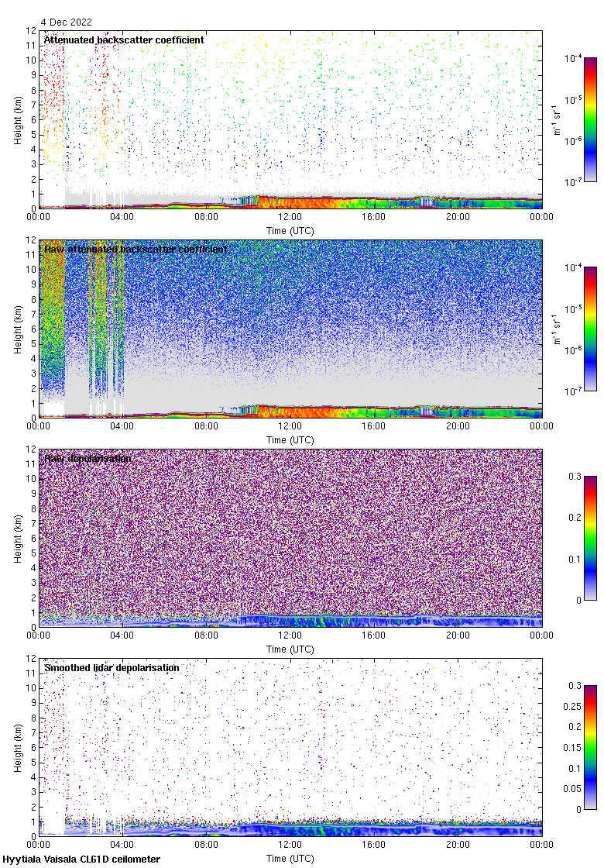
Task: Click the 12:00 tick label under first panel
Action: tap(290, 217)
